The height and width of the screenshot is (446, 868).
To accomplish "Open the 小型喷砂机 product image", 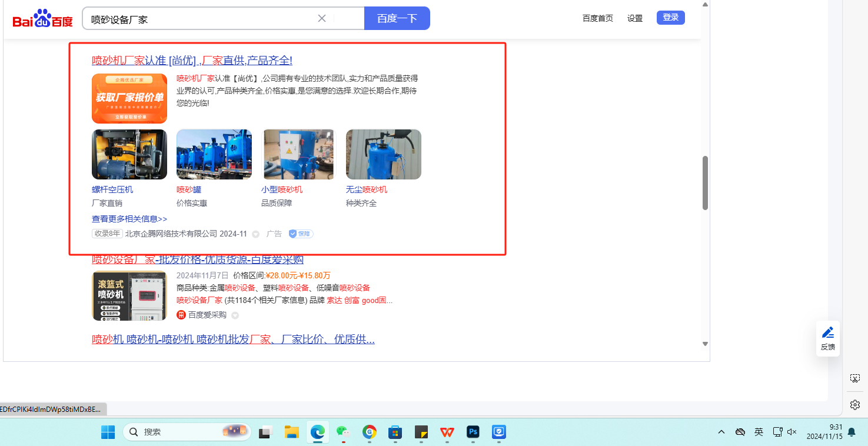I will coord(299,154).
